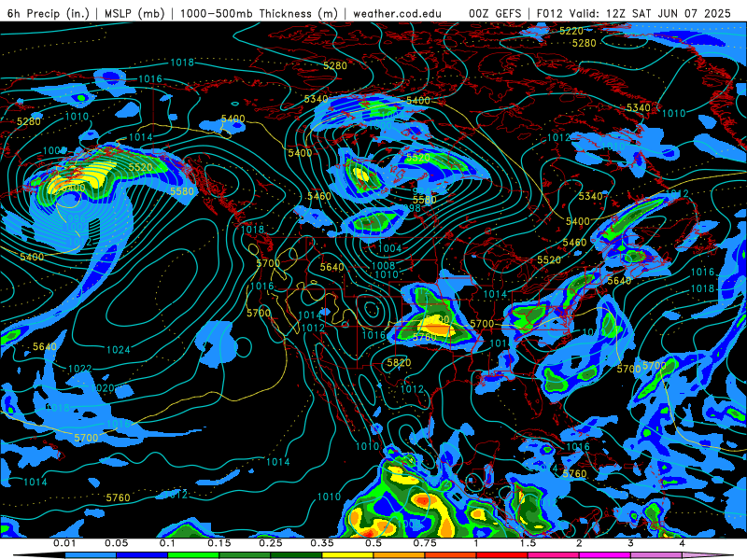The image size is (747, 560).
Task: Click the F012 Valid: 12Z SAT JUN 07 2025 text
Action: point(634,13)
